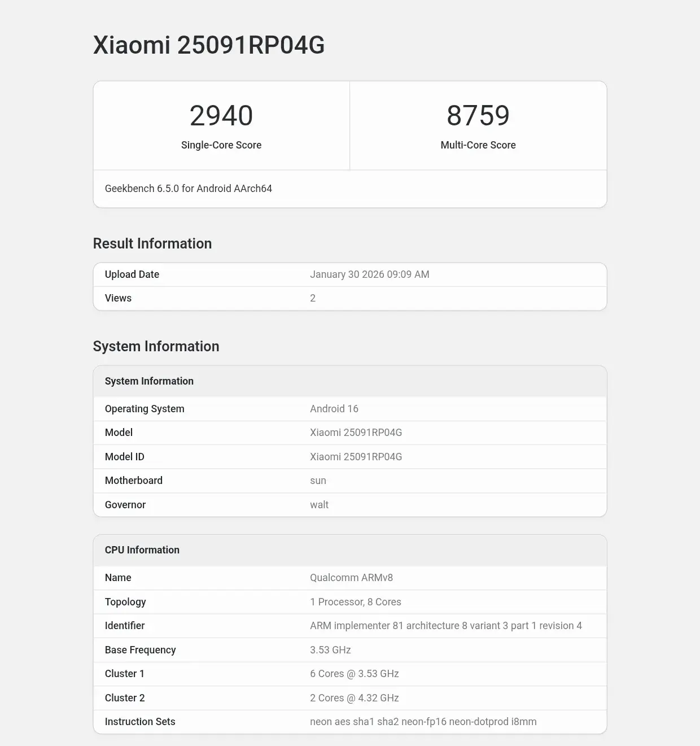Screen dimensions: 700x746
Task: Click the Cluster 2 value 2 Cores @ 4.32 GHz
Action: point(354,698)
